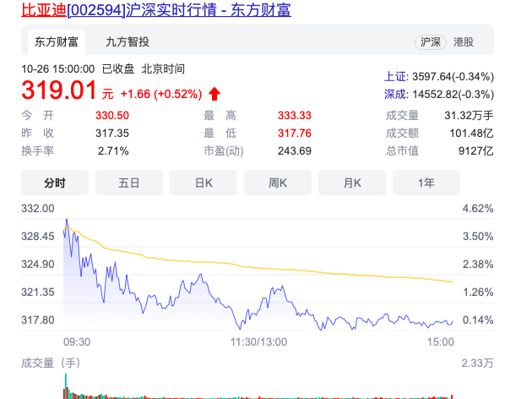Click the volume bar chart
The image size is (532, 399).
coord(258,387)
